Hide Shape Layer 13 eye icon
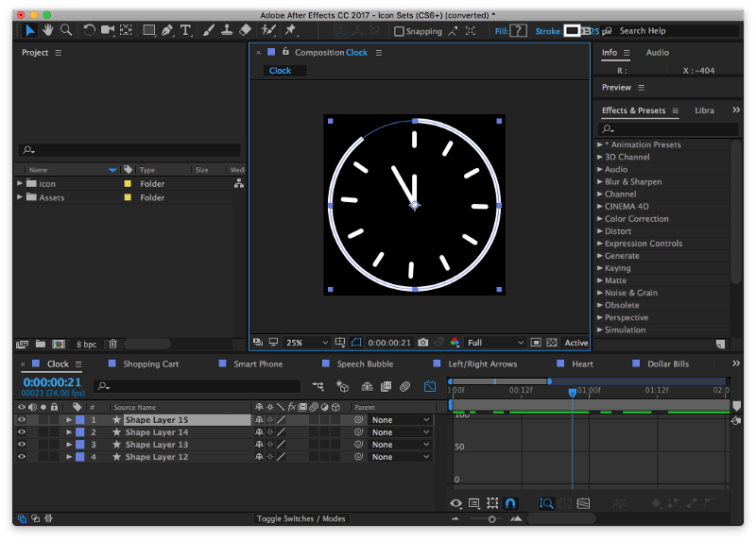This screenshot has height=541, width=756. click(x=22, y=444)
